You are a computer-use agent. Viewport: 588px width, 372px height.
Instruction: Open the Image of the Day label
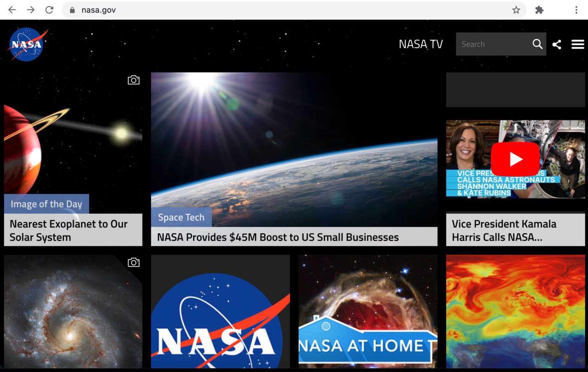click(46, 204)
